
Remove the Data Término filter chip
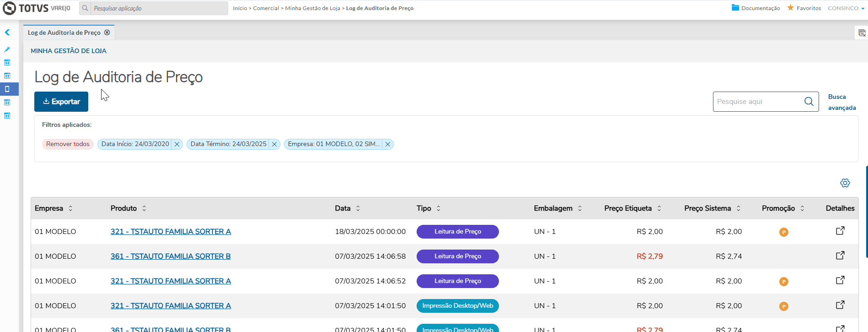coord(274,144)
